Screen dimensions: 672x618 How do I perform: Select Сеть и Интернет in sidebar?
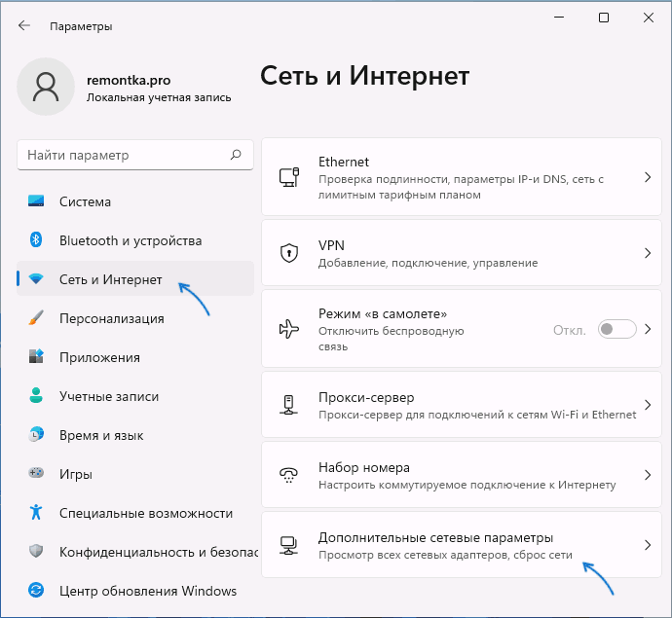point(135,279)
